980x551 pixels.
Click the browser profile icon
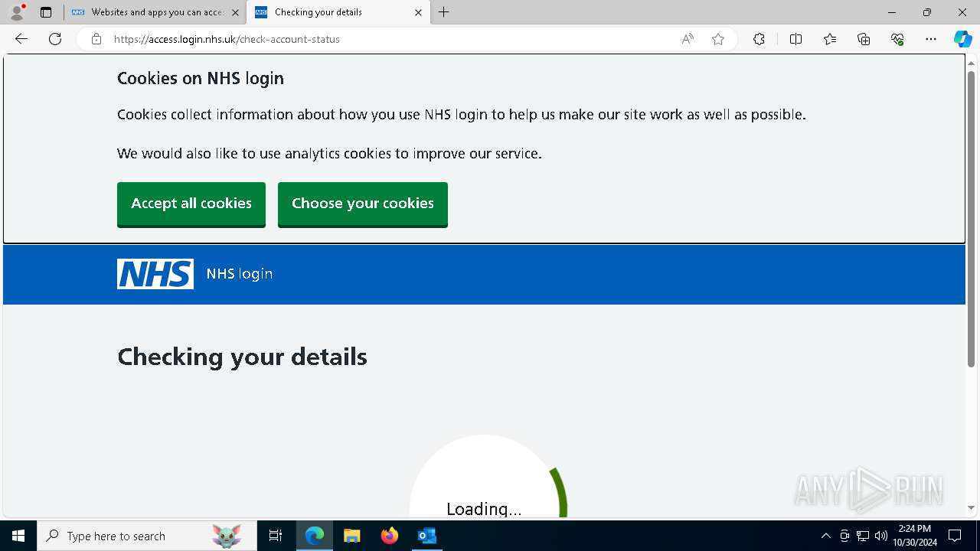(x=17, y=12)
